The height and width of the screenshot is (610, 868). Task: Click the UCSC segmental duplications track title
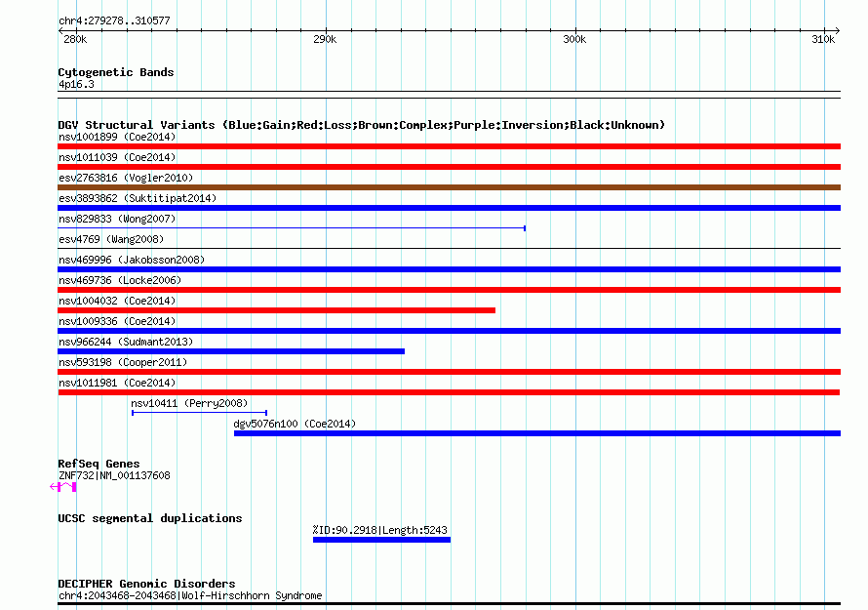(x=150, y=518)
